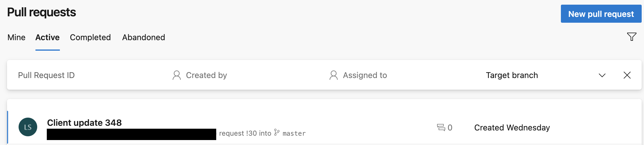Show the Abandoned pull requests tab

click(144, 37)
